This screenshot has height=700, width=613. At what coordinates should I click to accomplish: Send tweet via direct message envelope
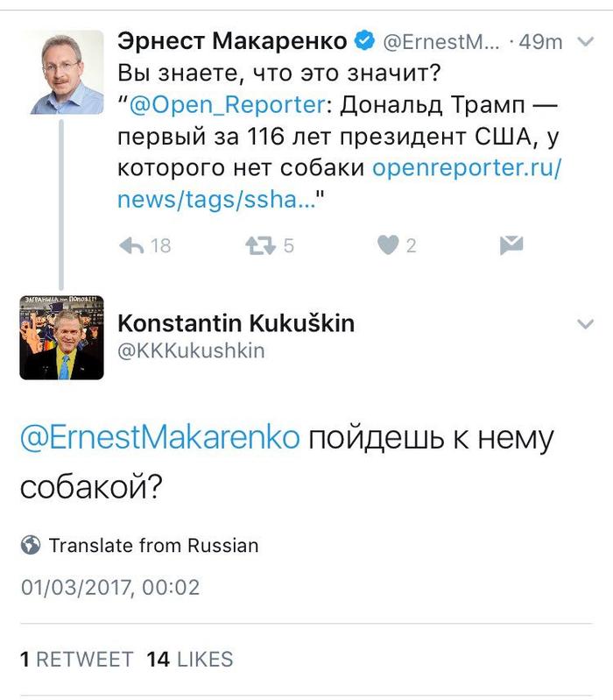click(511, 245)
